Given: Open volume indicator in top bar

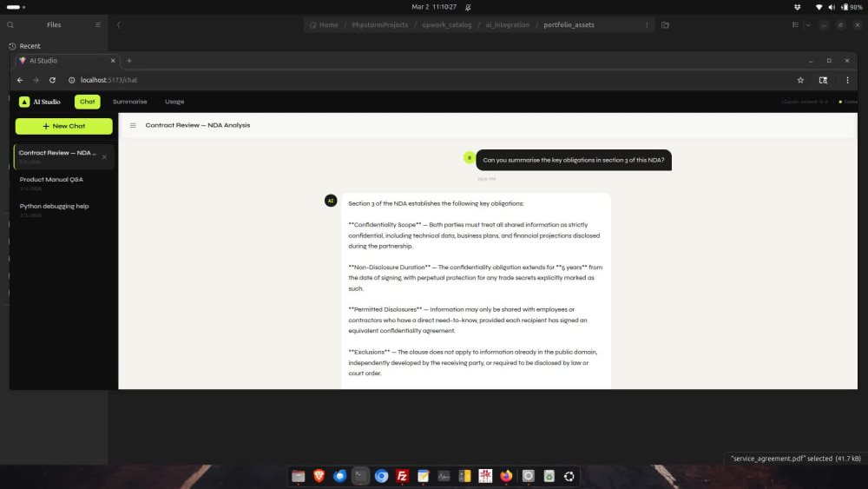Looking at the screenshot, I should [832, 7].
